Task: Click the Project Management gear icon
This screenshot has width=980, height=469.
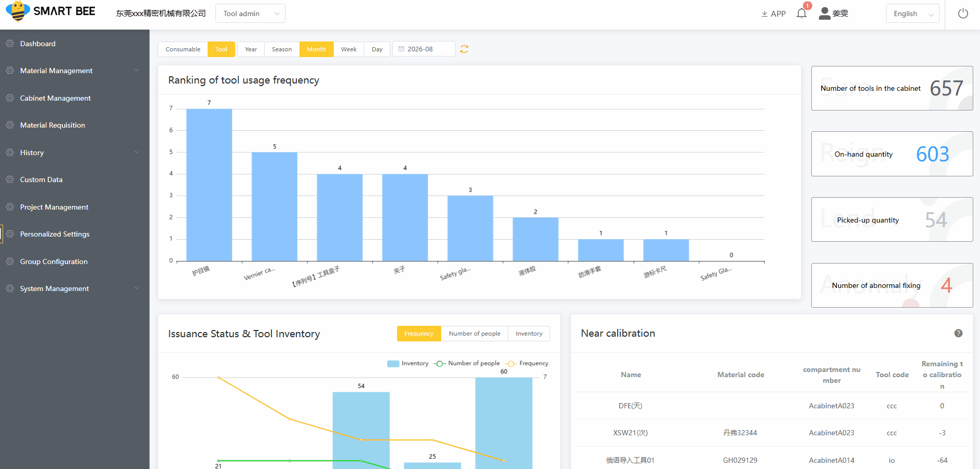Action: pos(10,207)
